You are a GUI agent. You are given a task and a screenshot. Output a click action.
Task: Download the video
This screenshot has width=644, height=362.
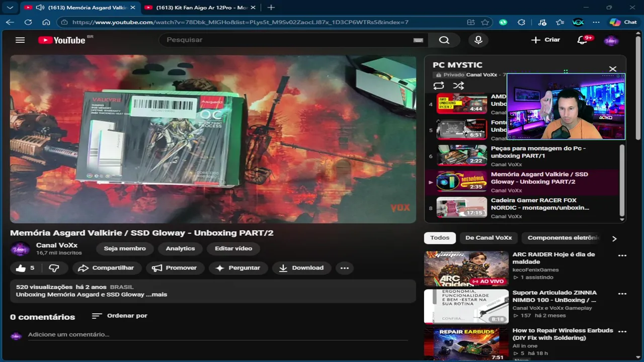pos(301,268)
